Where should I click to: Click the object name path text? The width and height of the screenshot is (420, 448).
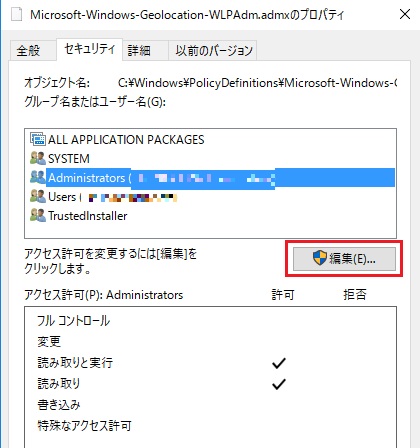coord(257,82)
